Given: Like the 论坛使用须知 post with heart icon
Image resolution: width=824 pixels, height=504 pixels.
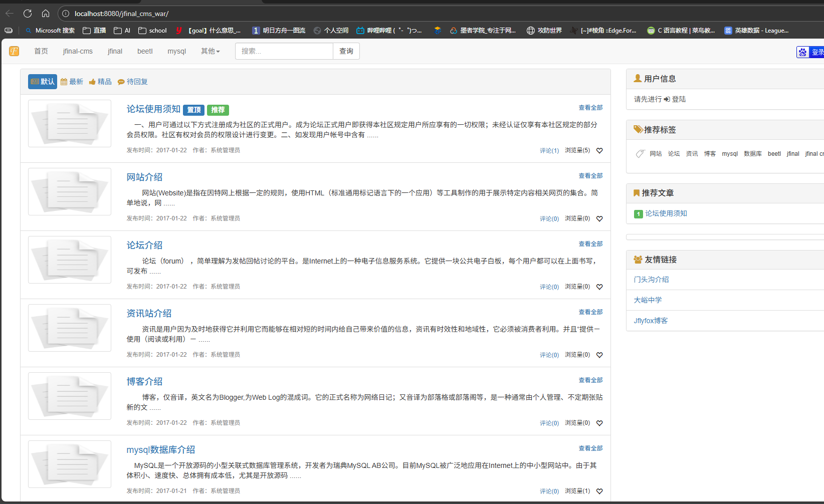Looking at the screenshot, I should coord(599,150).
